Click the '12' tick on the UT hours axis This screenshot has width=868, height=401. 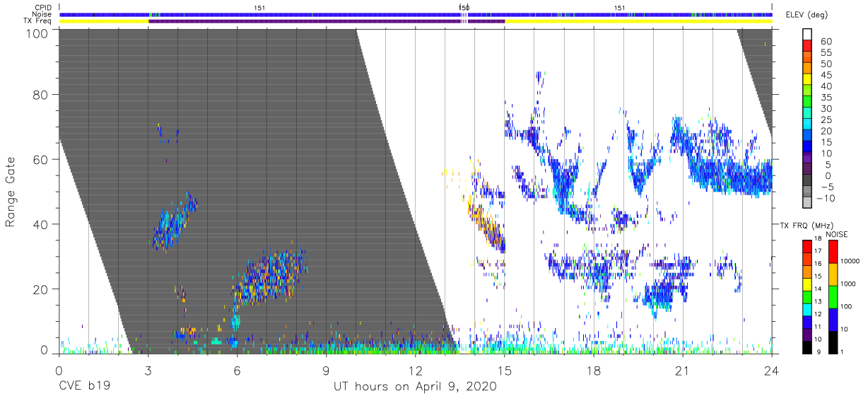[415, 370]
